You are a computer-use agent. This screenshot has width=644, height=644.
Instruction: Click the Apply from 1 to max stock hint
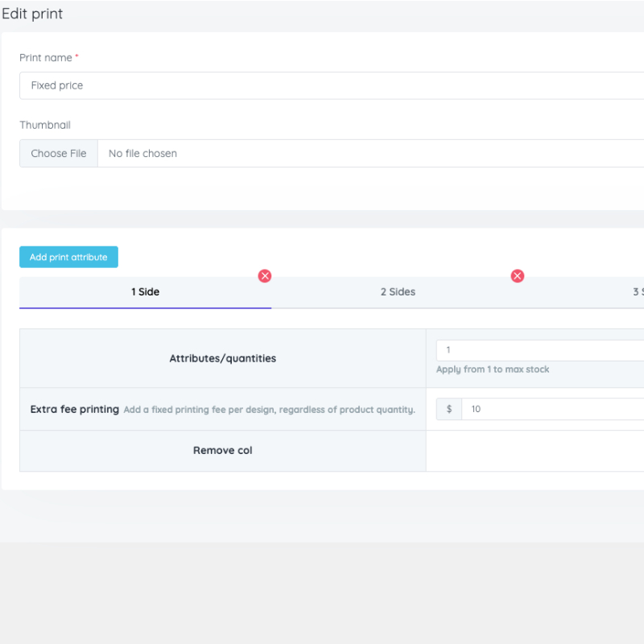[x=493, y=369]
